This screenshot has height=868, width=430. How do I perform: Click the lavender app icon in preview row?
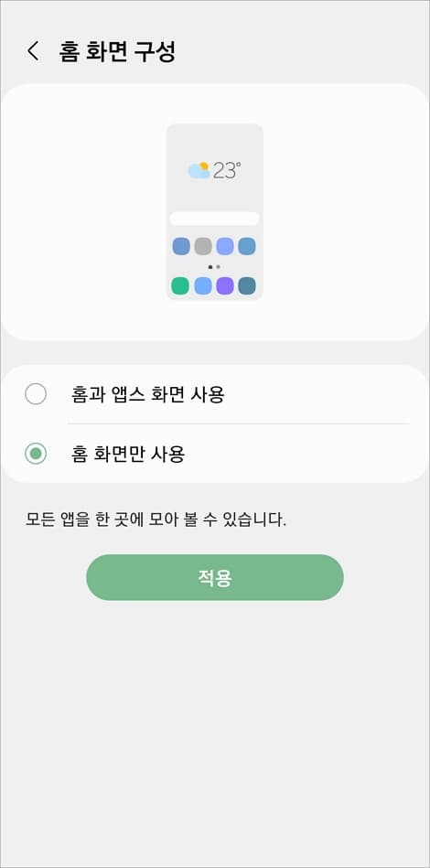pos(225,246)
